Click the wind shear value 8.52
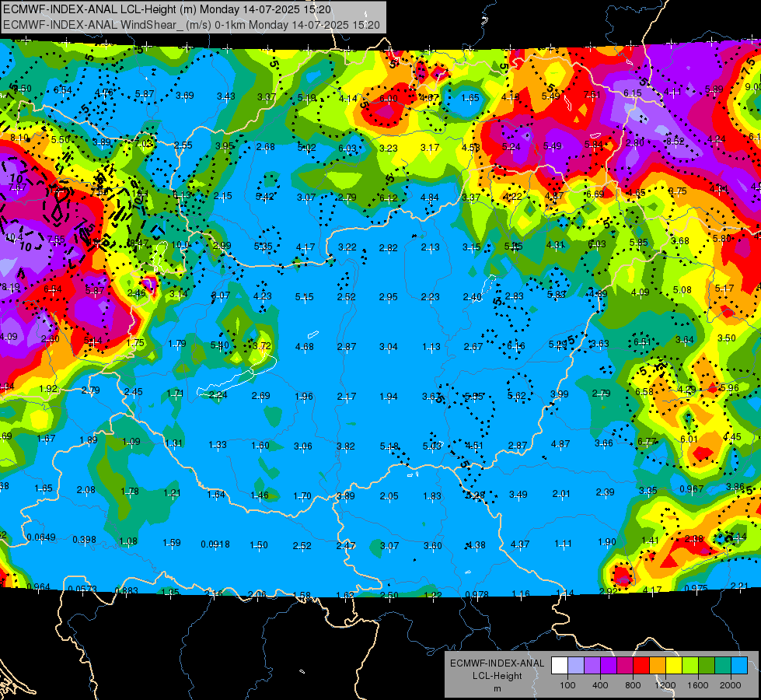 point(675,142)
